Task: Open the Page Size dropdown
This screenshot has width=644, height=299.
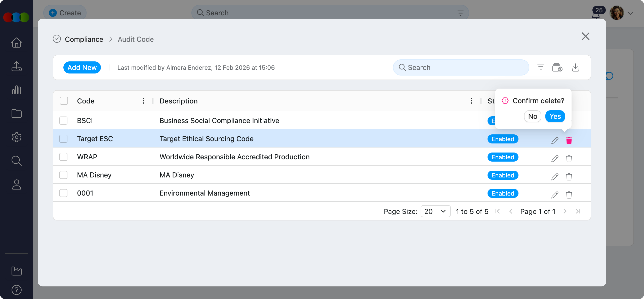Action: [435, 211]
